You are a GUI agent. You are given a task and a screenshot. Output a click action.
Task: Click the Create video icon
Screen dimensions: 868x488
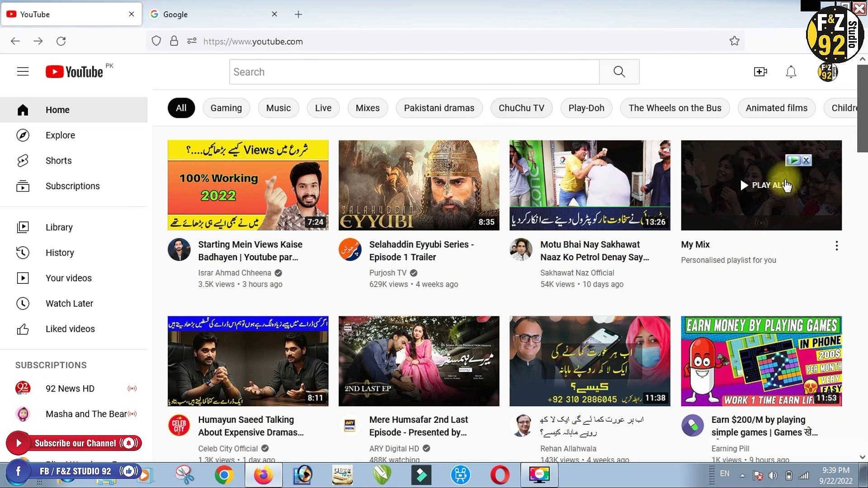760,71
